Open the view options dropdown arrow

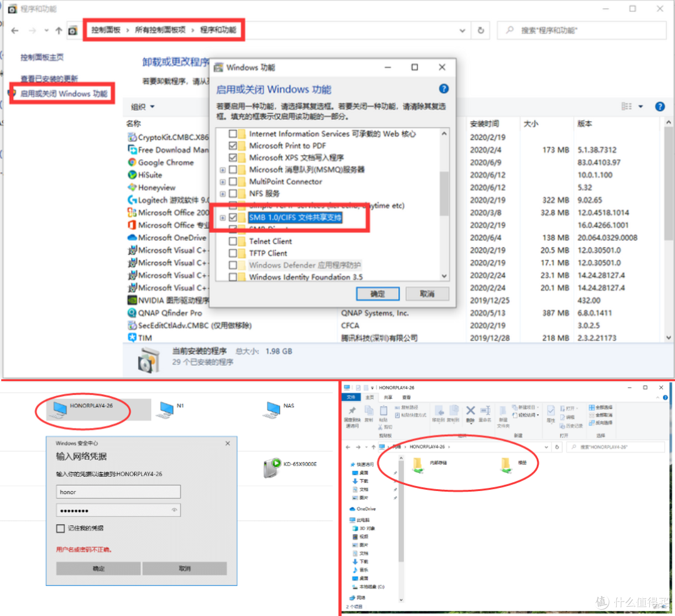pyautogui.click(x=641, y=107)
